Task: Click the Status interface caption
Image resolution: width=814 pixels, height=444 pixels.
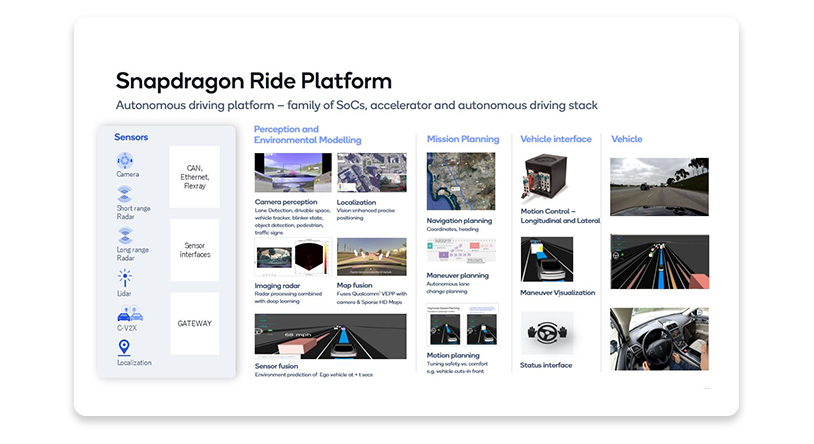Action: 546,366
